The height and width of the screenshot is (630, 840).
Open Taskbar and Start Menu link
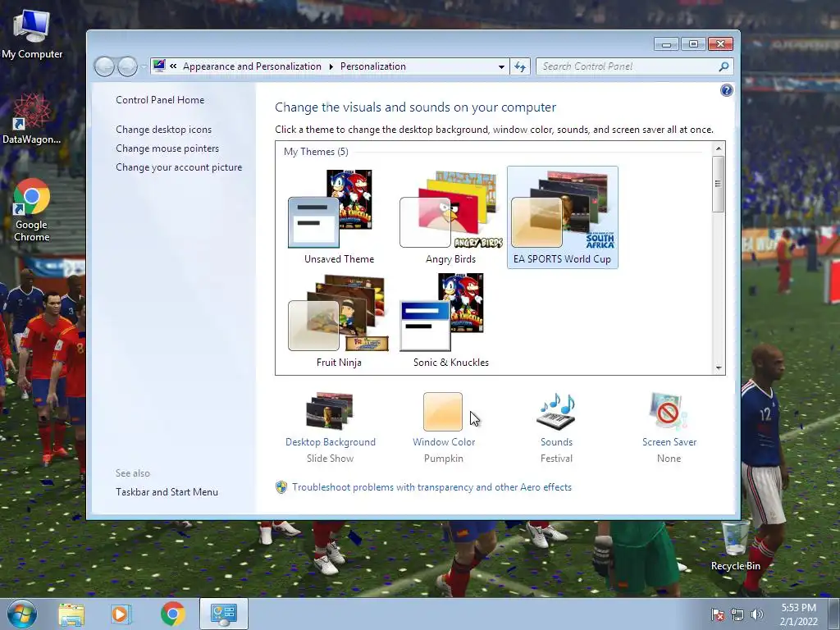[167, 492]
